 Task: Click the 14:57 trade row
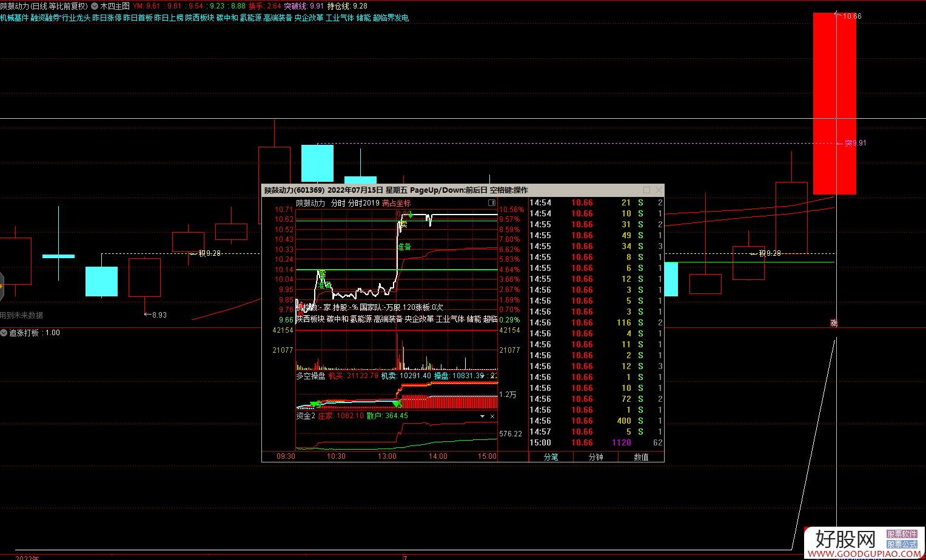(x=596, y=432)
